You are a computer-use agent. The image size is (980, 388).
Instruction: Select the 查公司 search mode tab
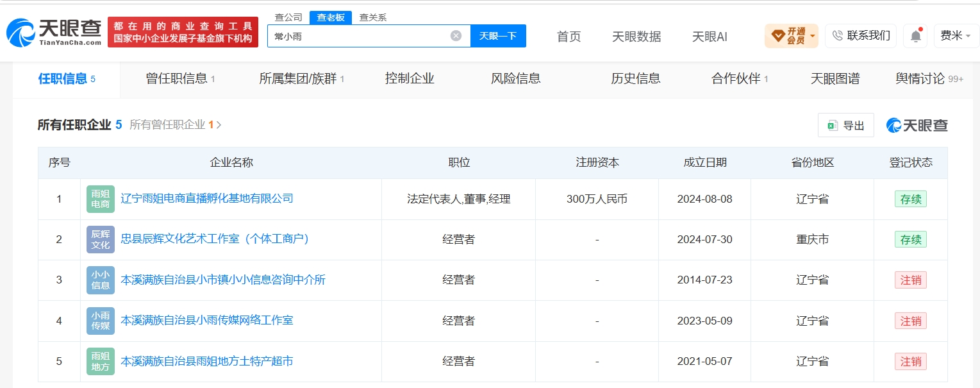(x=288, y=17)
